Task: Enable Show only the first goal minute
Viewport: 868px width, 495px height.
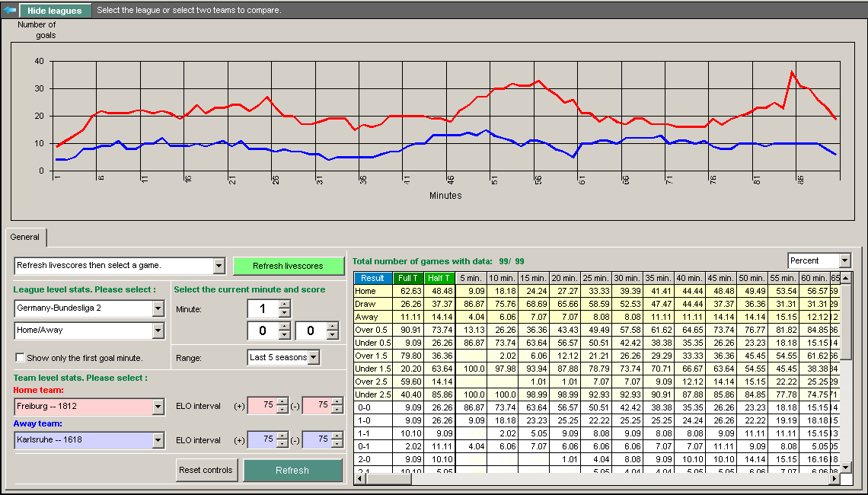Action: [x=20, y=358]
